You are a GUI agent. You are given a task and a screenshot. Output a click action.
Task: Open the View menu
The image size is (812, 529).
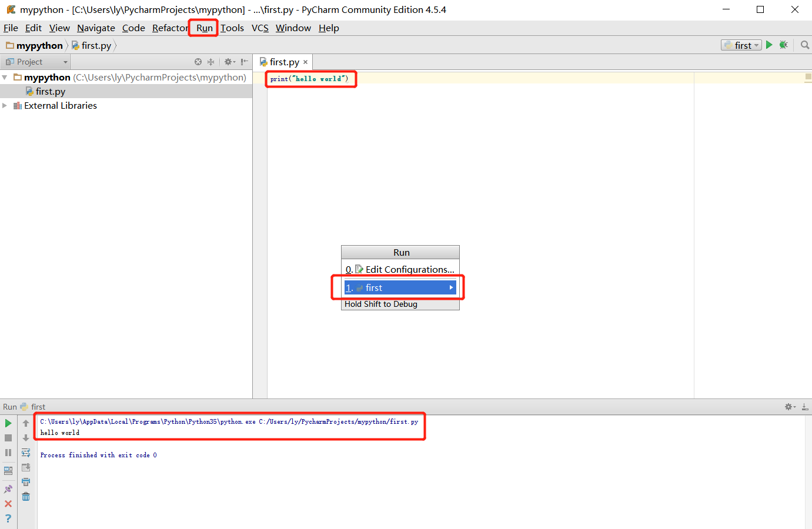pyautogui.click(x=59, y=28)
